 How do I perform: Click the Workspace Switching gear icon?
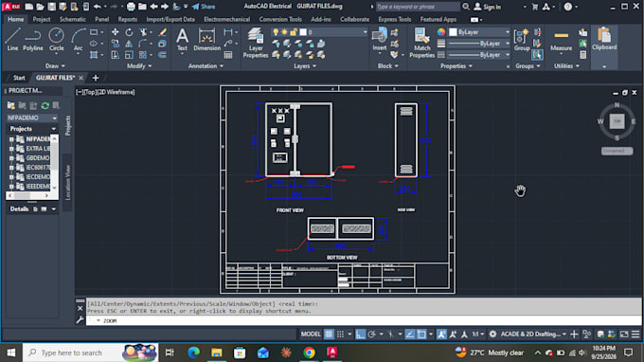pos(492,335)
